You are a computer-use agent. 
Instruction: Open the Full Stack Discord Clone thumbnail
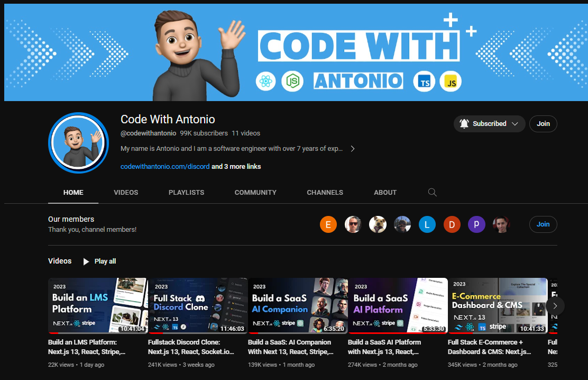tap(198, 306)
